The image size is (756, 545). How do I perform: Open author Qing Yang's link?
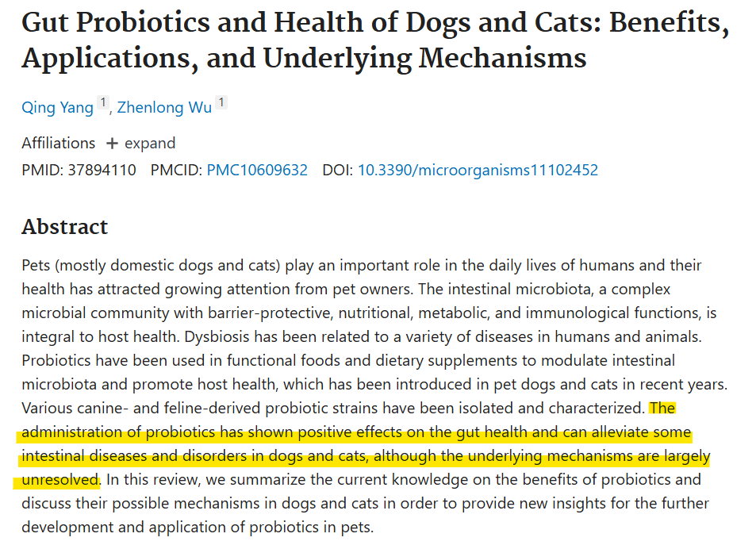[57, 107]
